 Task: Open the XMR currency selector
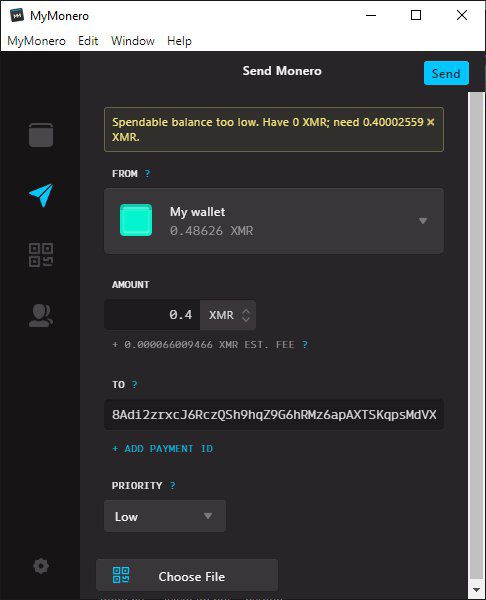point(228,315)
